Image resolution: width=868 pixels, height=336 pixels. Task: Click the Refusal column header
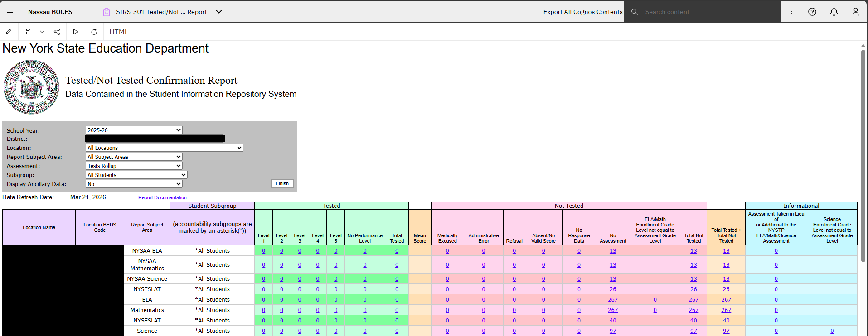[514, 227]
